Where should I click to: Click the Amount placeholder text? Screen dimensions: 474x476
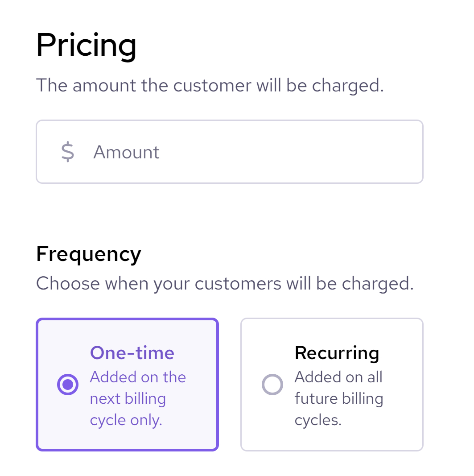click(x=126, y=152)
